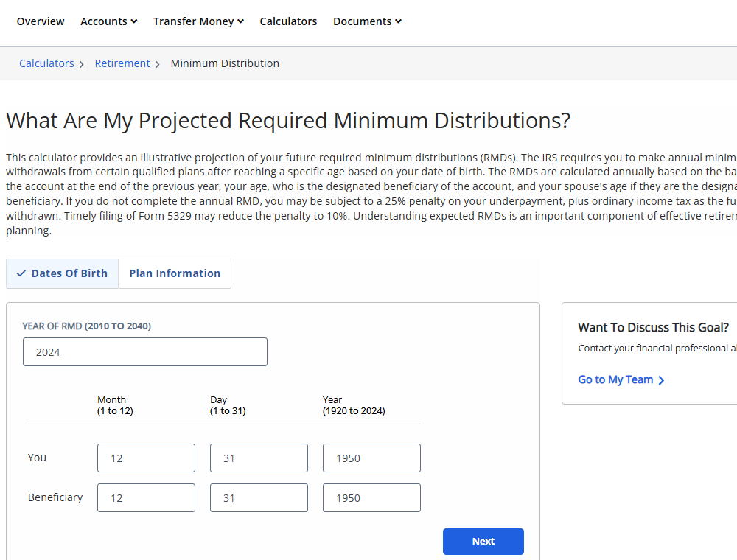Expand the Accounts menu
The width and height of the screenshot is (737, 560).
point(108,21)
